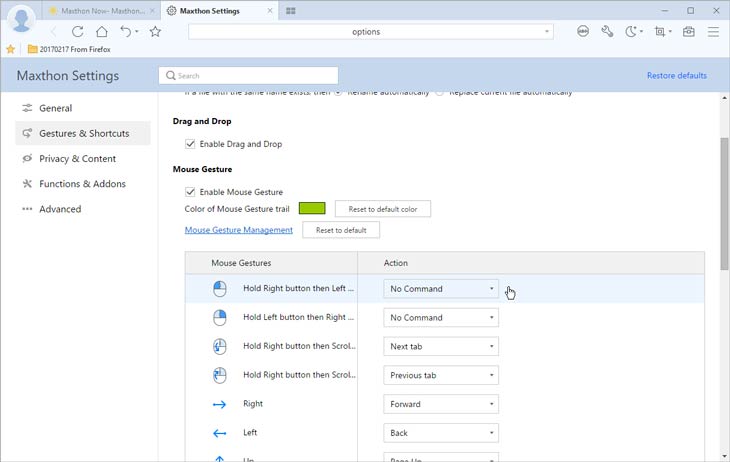Toggle Enable Drag and Drop checkbox
The height and width of the screenshot is (462, 730).
coord(190,144)
